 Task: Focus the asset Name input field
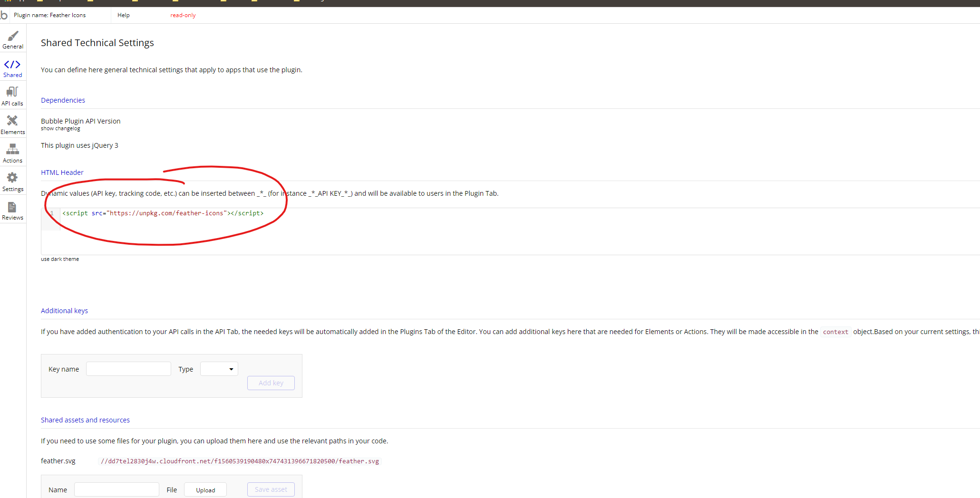coord(116,490)
